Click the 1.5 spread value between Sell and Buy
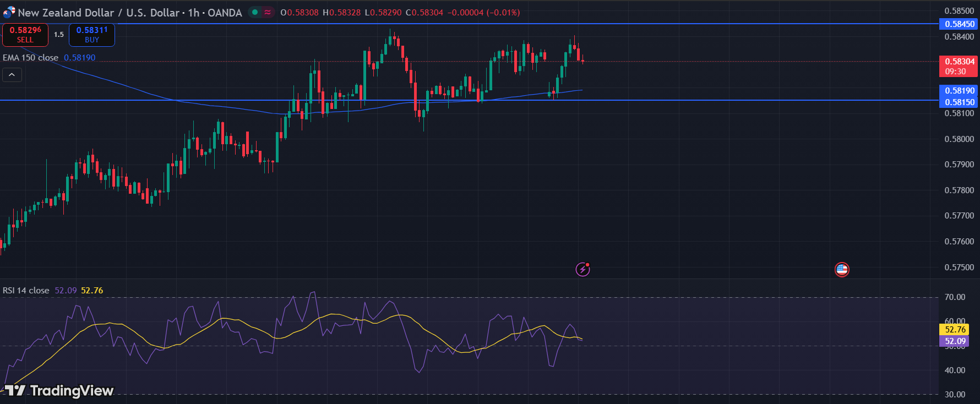 pyautogui.click(x=59, y=35)
